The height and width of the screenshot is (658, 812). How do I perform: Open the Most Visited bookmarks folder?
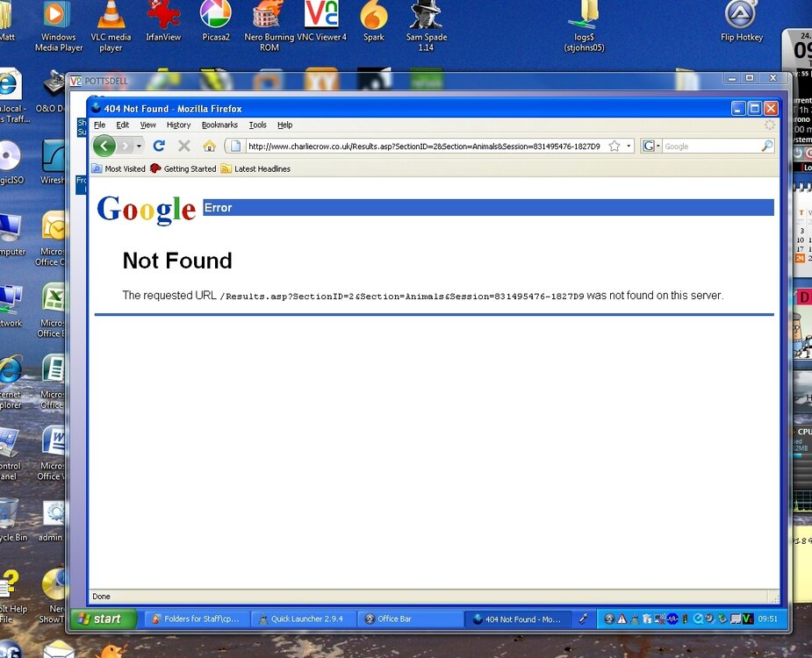coord(119,168)
